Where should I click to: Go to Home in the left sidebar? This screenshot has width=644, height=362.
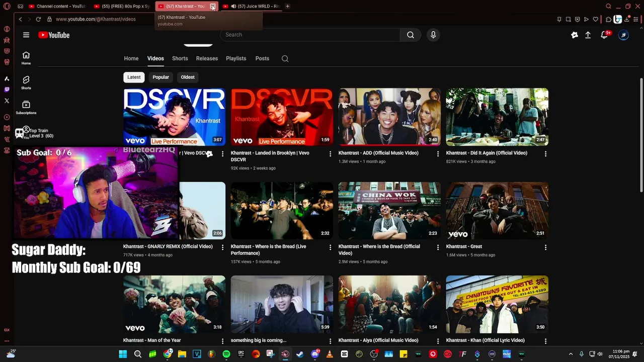tap(26, 58)
